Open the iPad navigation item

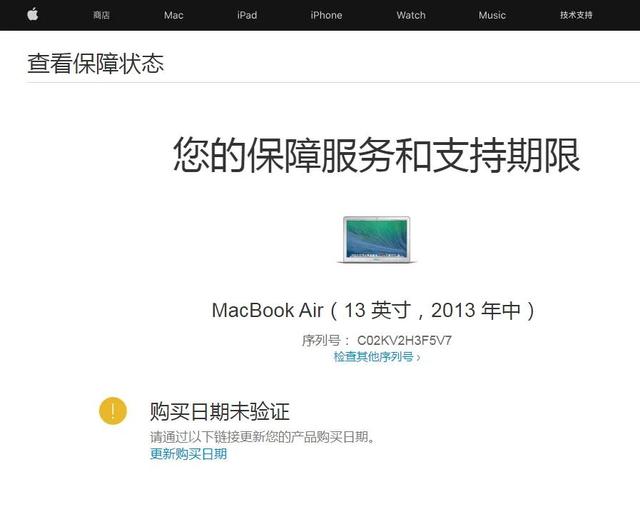247,15
